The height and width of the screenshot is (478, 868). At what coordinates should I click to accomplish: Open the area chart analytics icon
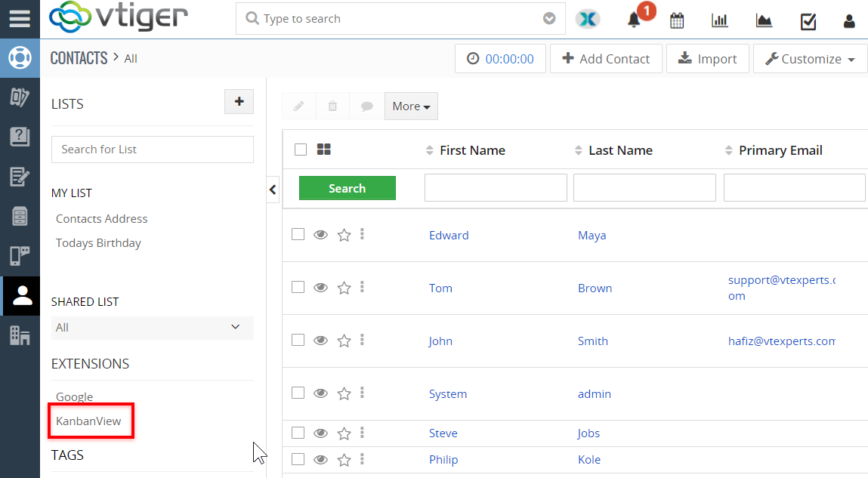[764, 20]
